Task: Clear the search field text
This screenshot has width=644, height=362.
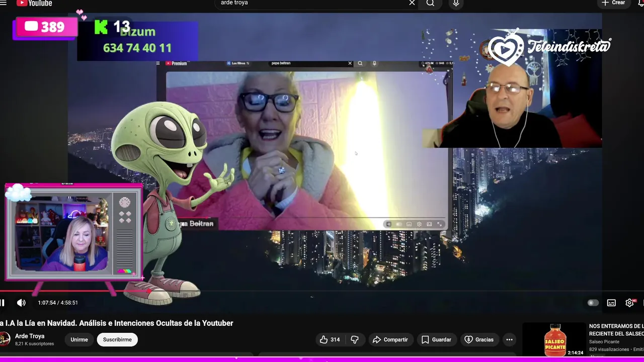Action: tap(412, 3)
